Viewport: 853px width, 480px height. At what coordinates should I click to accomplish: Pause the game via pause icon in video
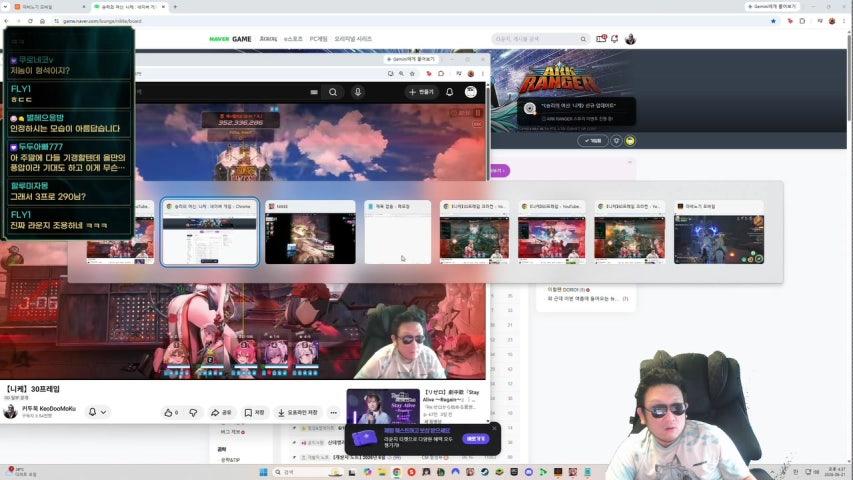coord(478,113)
